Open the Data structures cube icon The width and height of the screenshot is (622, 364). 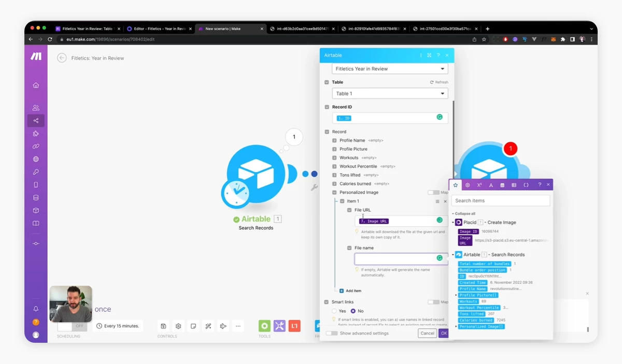click(x=36, y=210)
